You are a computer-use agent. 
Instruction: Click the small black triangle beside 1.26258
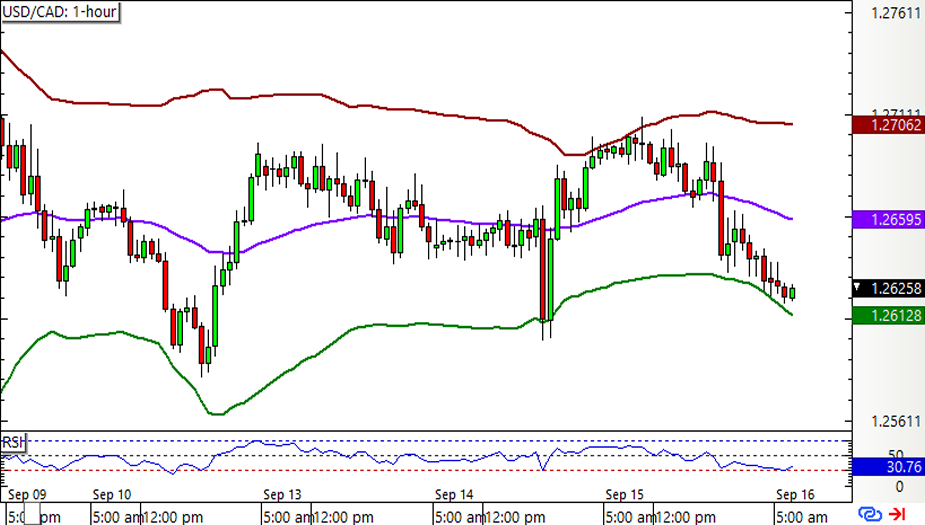pyautogui.click(x=857, y=288)
